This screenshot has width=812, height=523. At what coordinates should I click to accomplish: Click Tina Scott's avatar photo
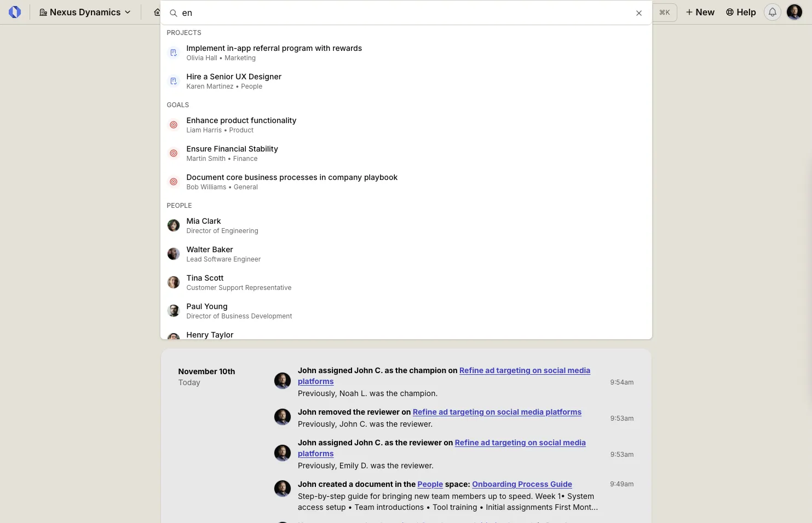point(174,282)
